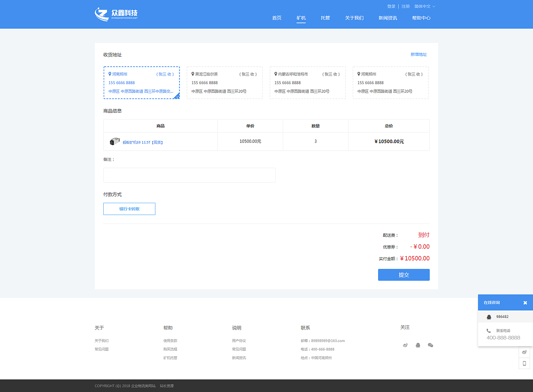Click the location pin icon for 内蒙古呼和浩特市
Viewport: 533px width, 392px height.
point(276,74)
